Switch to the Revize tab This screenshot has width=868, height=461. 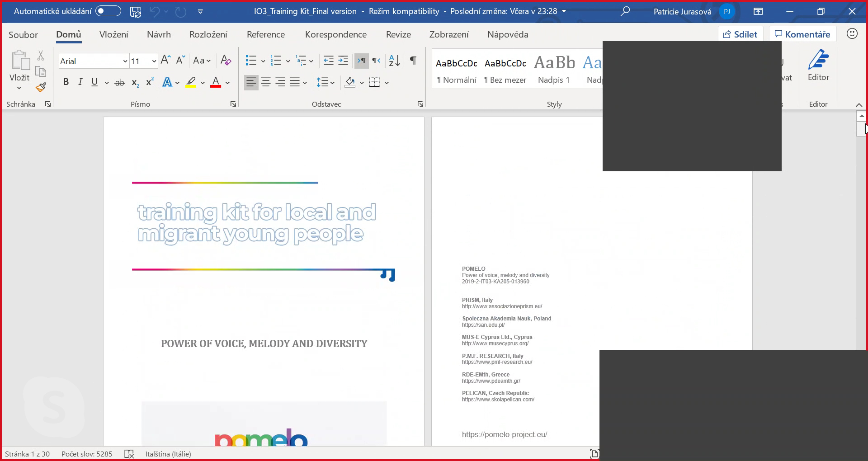(x=398, y=34)
